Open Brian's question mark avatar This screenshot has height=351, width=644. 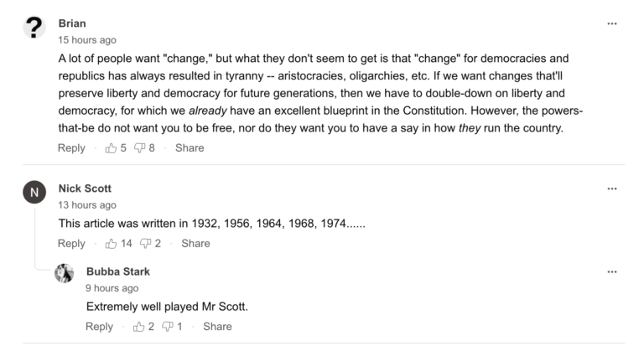34,28
